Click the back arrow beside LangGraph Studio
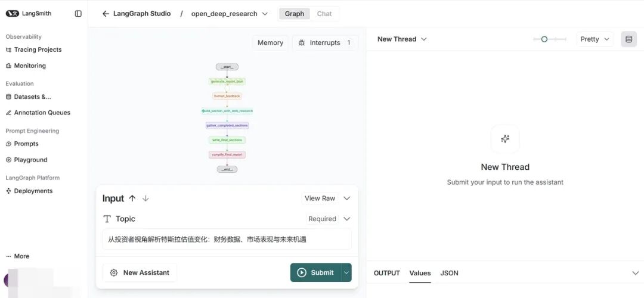This screenshot has height=298, width=644. click(106, 14)
